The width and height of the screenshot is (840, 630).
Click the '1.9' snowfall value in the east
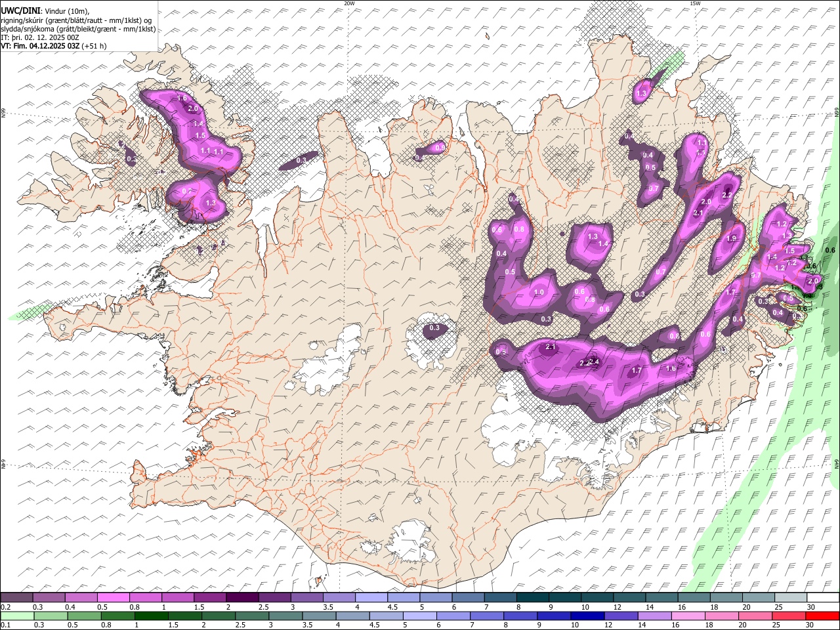[732, 238]
